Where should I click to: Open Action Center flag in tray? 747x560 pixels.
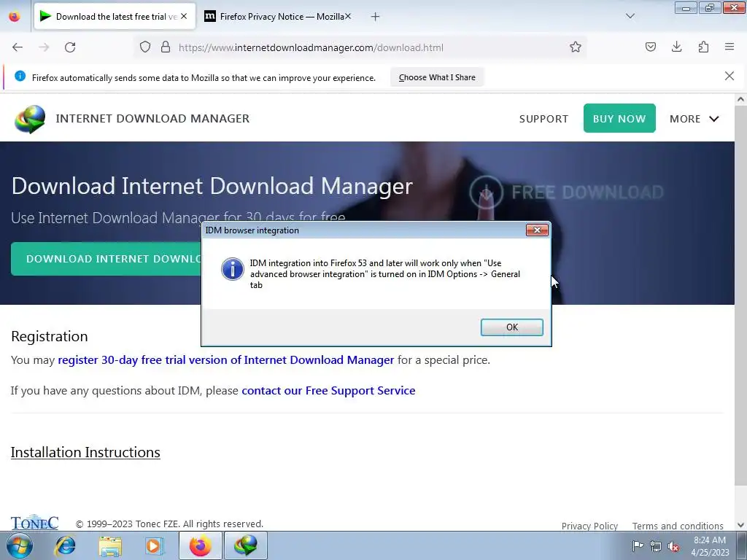point(638,545)
